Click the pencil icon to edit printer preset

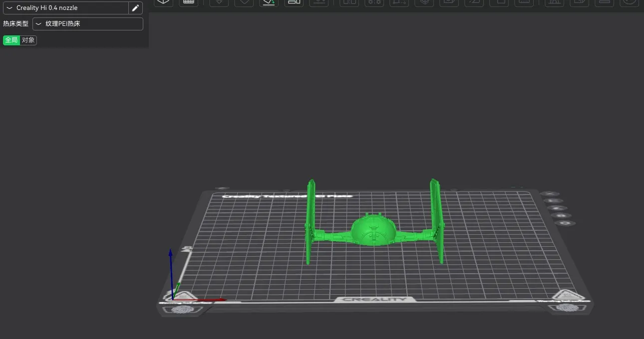point(135,8)
